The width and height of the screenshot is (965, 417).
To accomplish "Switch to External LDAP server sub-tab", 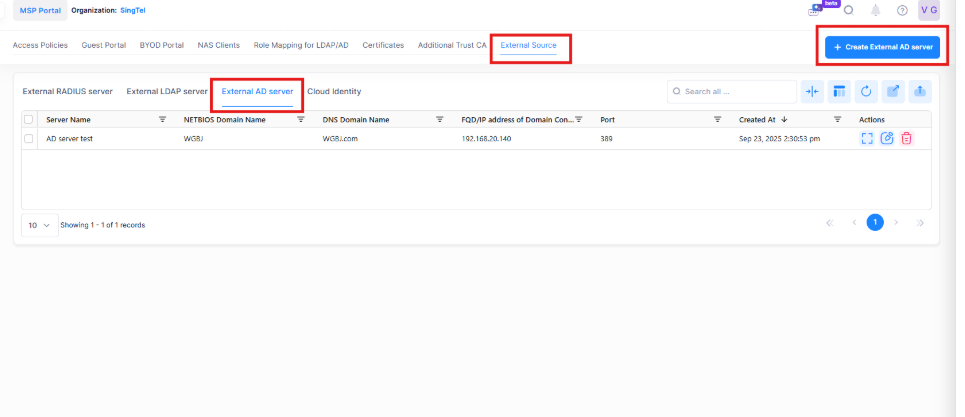I will pos(167,92).
